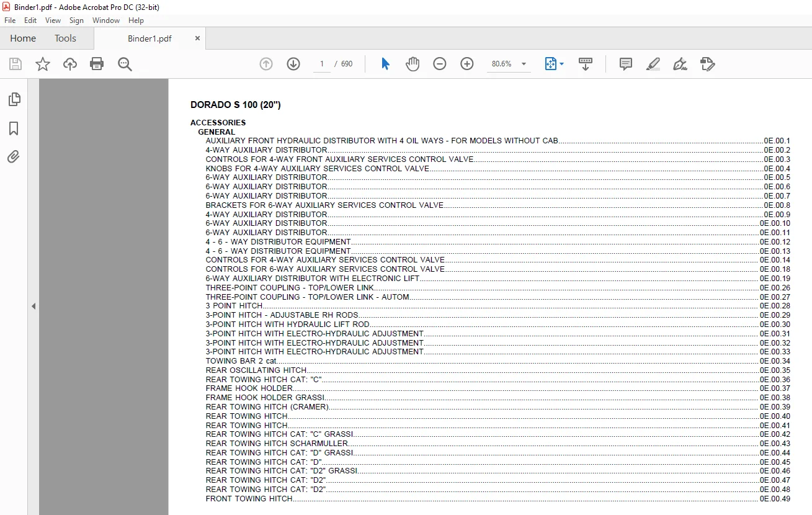The width and height of the screenshot is (812, 515).
Task: Open the Fill and Sign pen tool
Action: tap(680, 64)
